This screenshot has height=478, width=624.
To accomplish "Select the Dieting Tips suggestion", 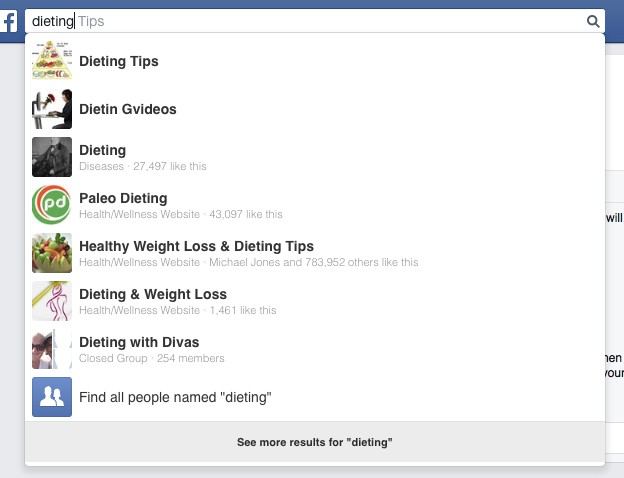I will pyautogui.click(x=119, y=61).
